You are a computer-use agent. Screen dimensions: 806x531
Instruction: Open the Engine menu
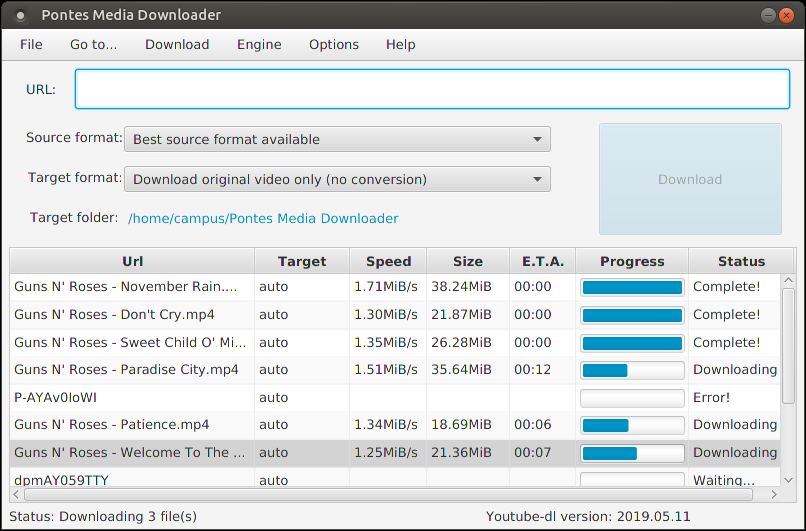click(x=259, y=44)
